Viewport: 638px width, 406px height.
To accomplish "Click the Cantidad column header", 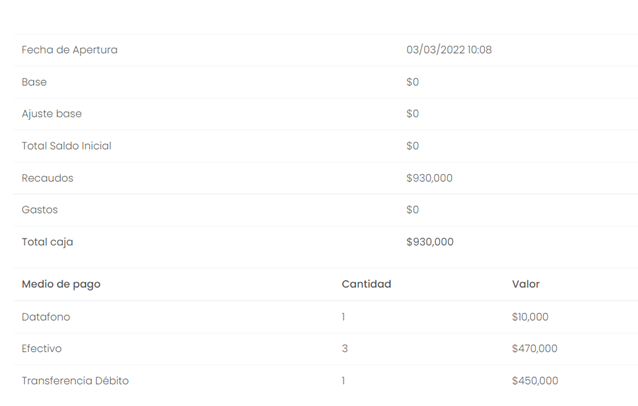I will (x=366, y=284).
